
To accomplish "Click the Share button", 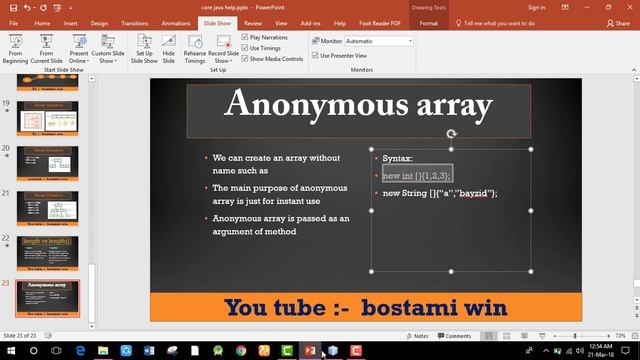I will tap(618, 23).
